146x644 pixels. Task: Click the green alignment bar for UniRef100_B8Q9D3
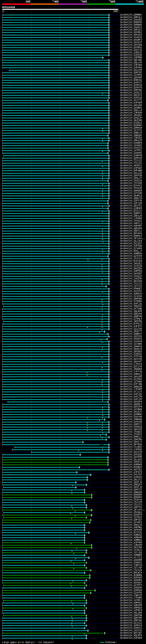47,498
